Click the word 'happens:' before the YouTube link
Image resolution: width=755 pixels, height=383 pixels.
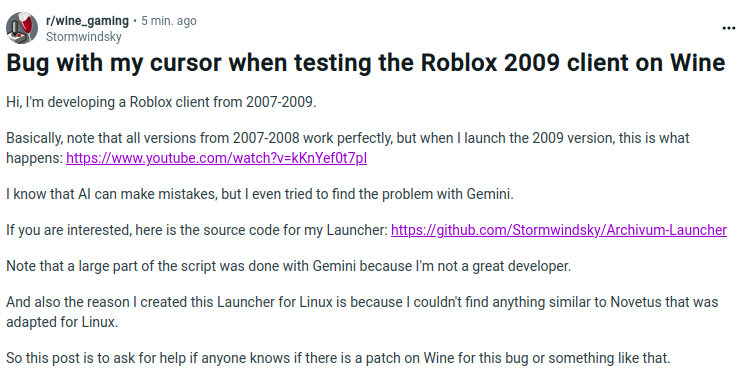pyautogui.click(x=34, y=158)
